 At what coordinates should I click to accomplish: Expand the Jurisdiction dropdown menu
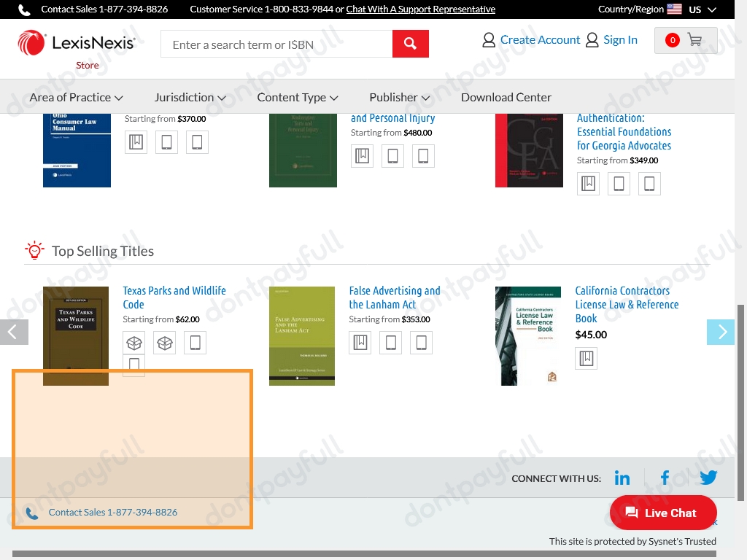coord(190,97)
